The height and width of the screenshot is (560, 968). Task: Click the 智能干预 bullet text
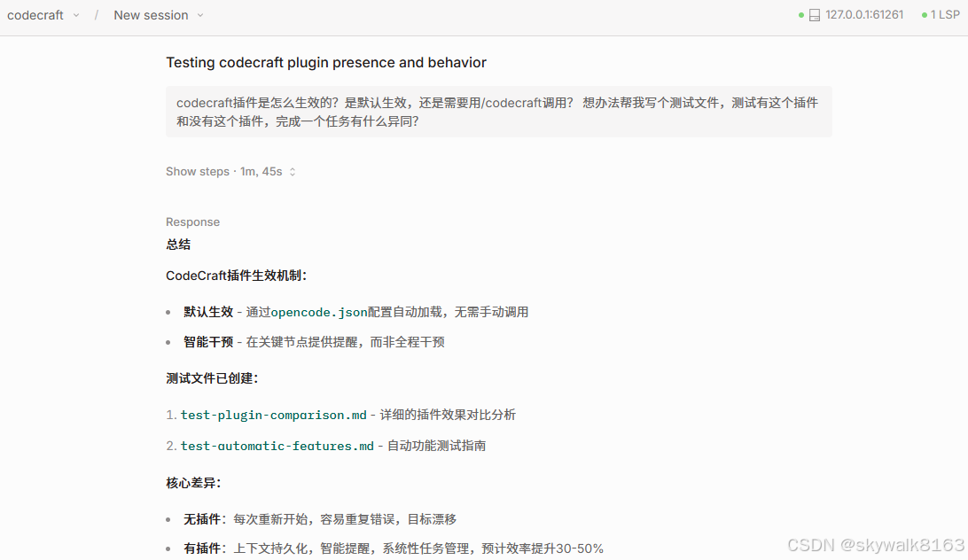click(208, 342)
